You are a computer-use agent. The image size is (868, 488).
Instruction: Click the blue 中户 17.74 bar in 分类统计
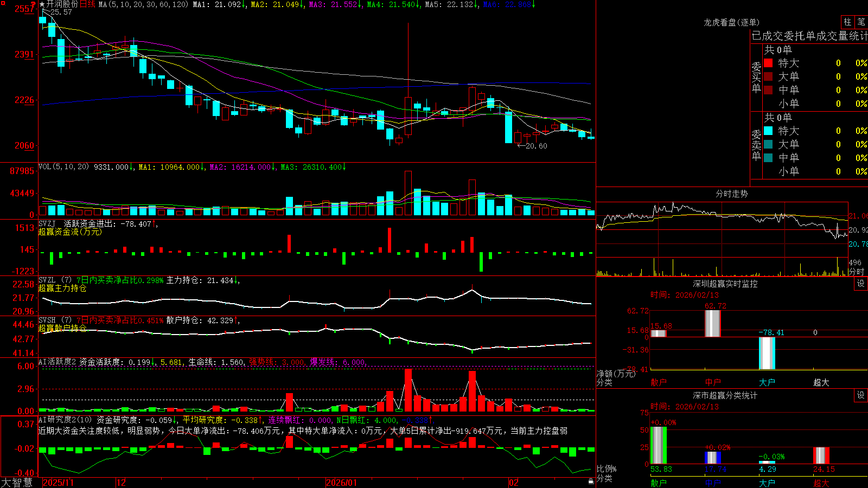click(x=712, y=458)
